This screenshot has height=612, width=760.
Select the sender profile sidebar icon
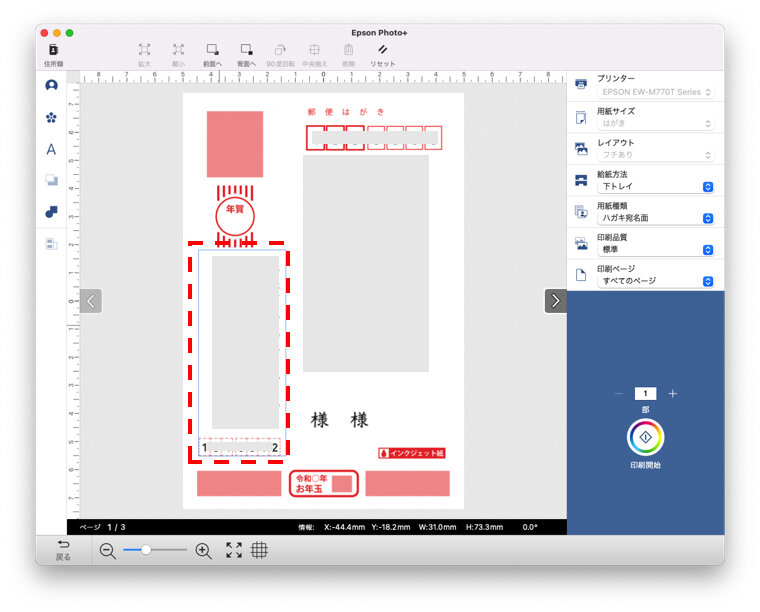coord(51,86)
